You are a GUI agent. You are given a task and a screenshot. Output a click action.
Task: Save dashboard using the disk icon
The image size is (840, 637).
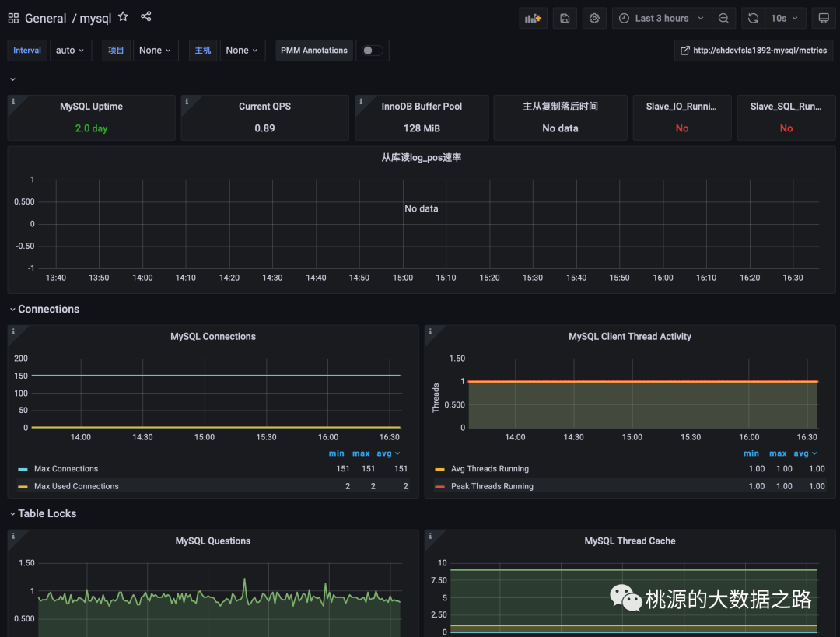click(565, 18)
